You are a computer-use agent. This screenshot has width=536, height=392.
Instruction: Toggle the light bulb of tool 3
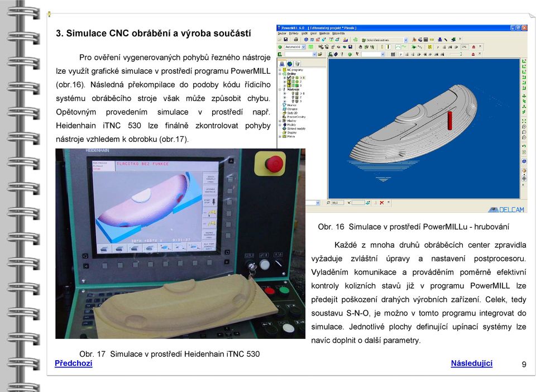[293, 101]
